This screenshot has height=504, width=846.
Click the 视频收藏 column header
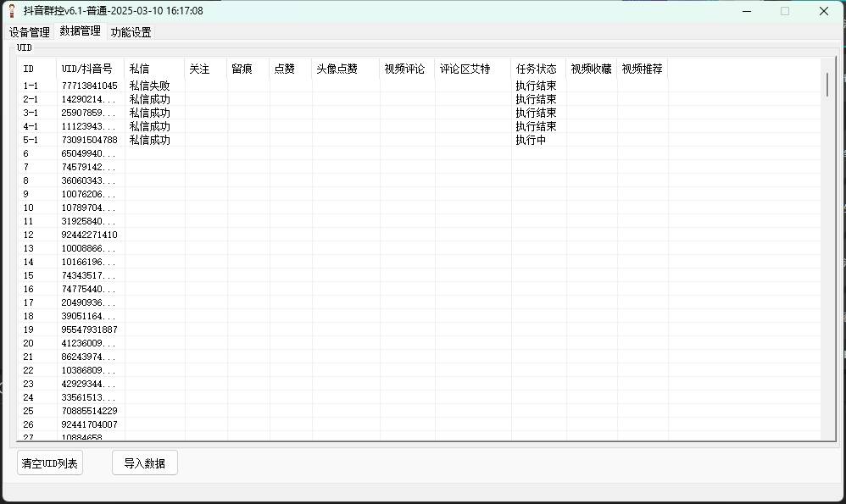591,69
